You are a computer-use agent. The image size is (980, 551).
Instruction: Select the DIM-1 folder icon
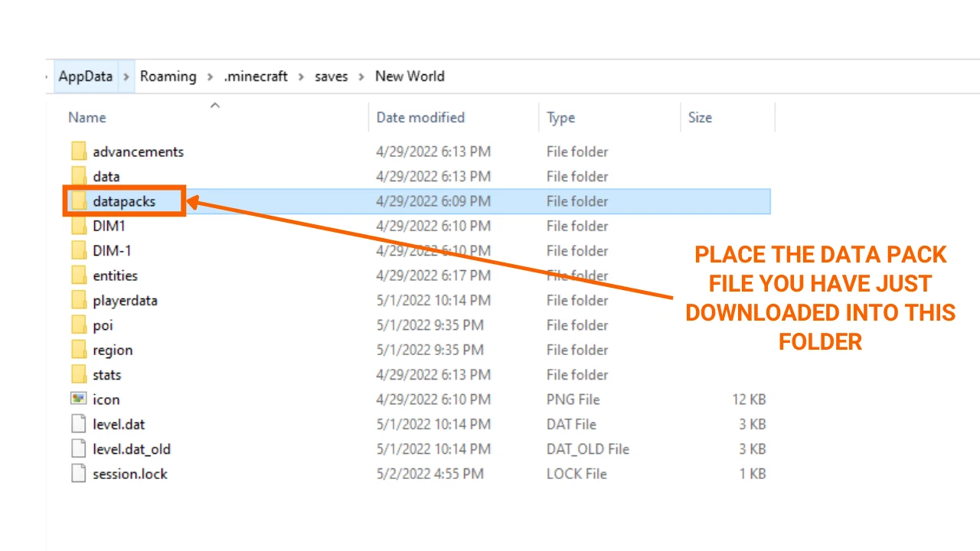coord(78,250)
